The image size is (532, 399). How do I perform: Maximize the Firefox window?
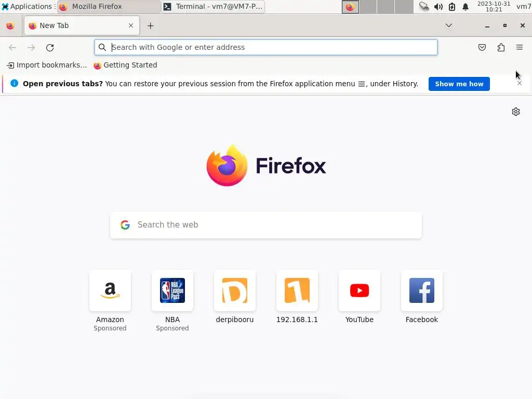click(505, 25)
